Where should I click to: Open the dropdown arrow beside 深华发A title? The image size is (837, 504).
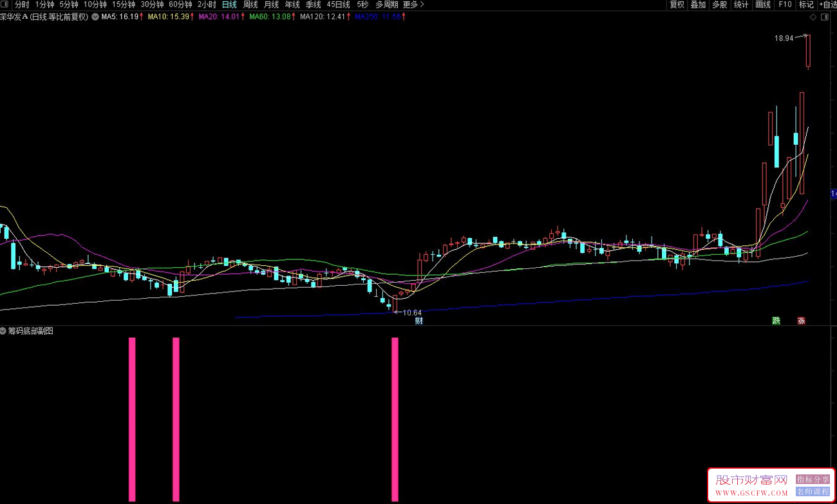(x=95, y=17)
